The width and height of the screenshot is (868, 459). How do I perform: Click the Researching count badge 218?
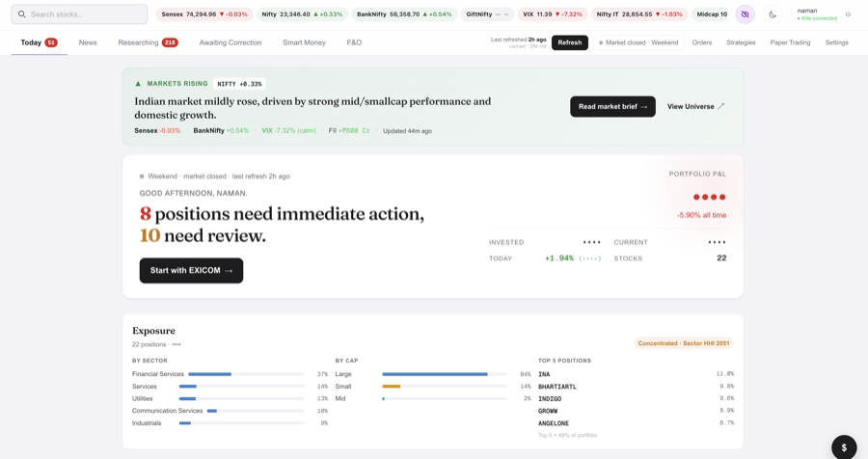[x=170, y=42]
